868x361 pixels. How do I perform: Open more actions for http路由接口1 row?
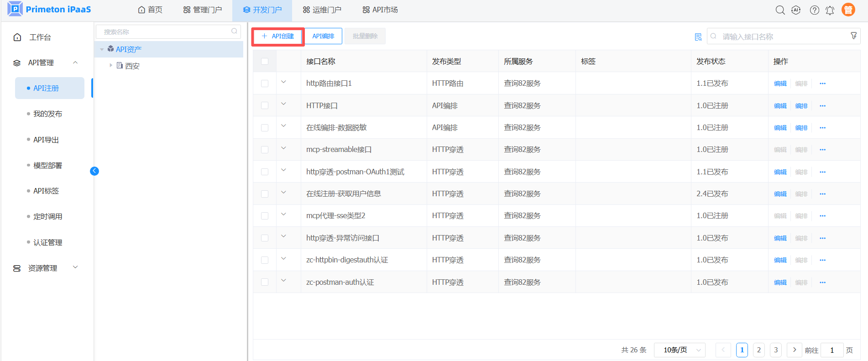point(822,84)
